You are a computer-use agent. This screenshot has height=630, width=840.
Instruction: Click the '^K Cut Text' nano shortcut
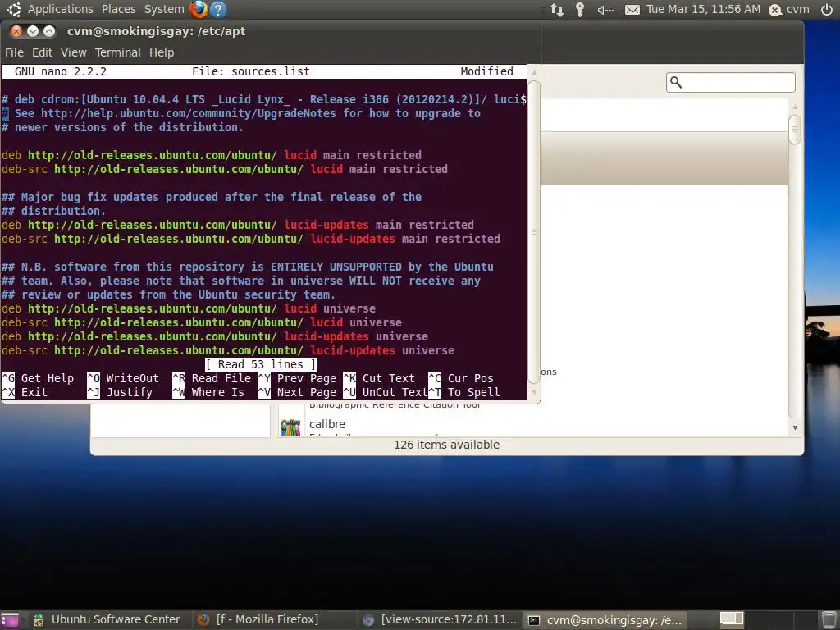point(379,378)
